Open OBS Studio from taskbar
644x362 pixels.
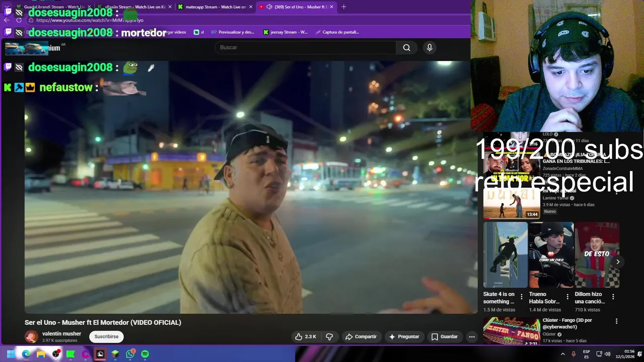(56, 354)
